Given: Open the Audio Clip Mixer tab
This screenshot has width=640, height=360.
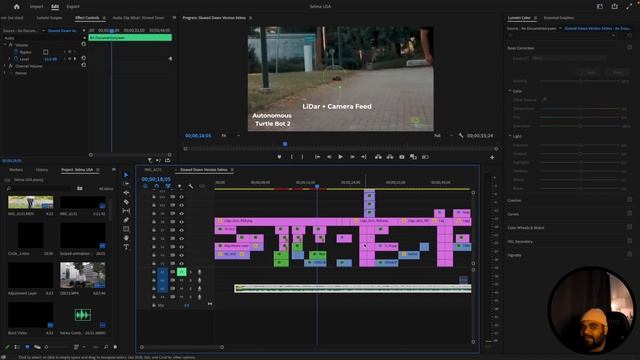Looking at the screenshot, I should 138,18.
